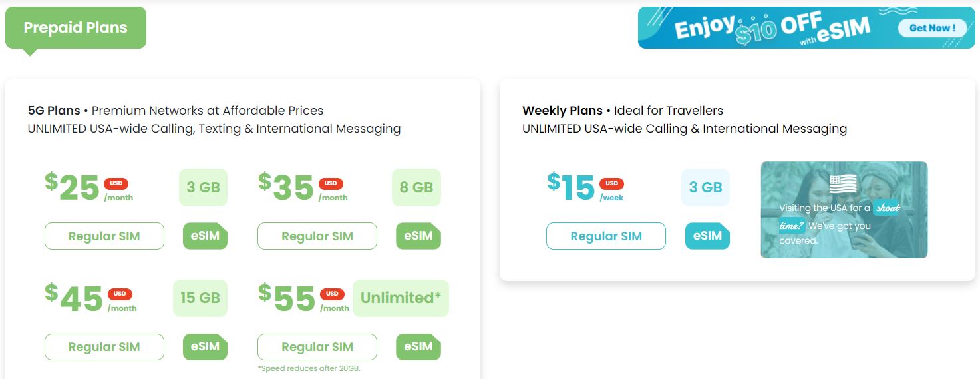Click the 15 GB data badge
Viewport: 980px width, 379px height.
(200, 298)
